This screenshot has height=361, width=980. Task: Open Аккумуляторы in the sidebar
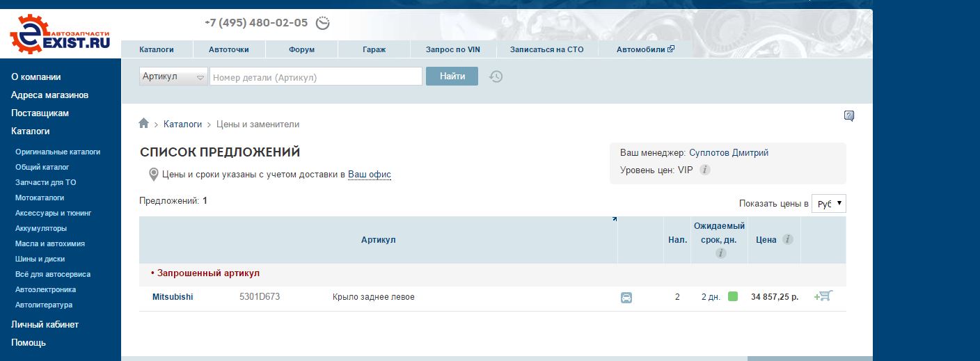coord(41,228)
